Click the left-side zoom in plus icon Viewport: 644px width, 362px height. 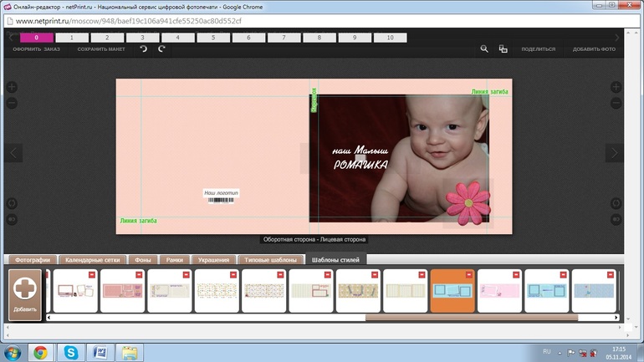[12, 87]
